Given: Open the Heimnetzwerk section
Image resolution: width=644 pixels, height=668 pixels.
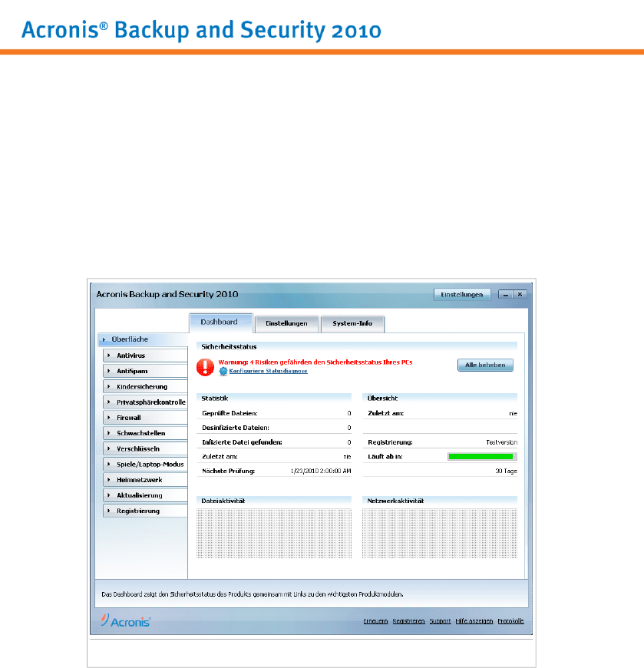Looking at the screenshot, I should 145,480.
